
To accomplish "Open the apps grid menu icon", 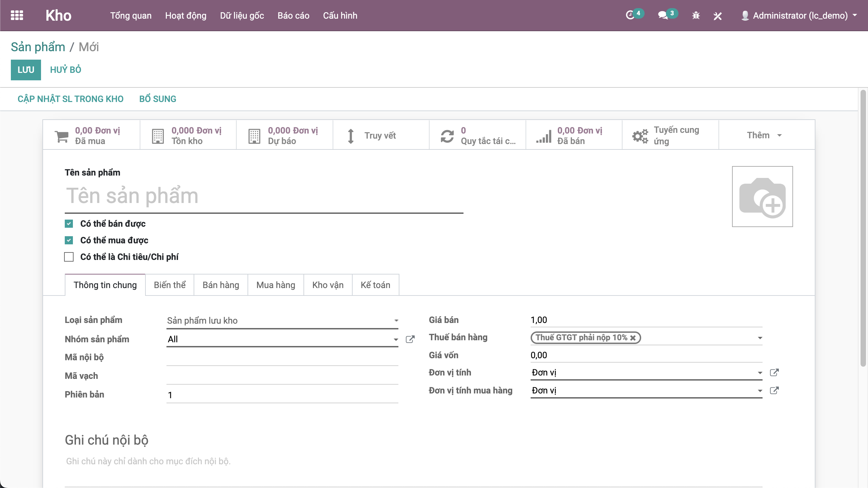I will pyautogui.click(x=17, y=15).
